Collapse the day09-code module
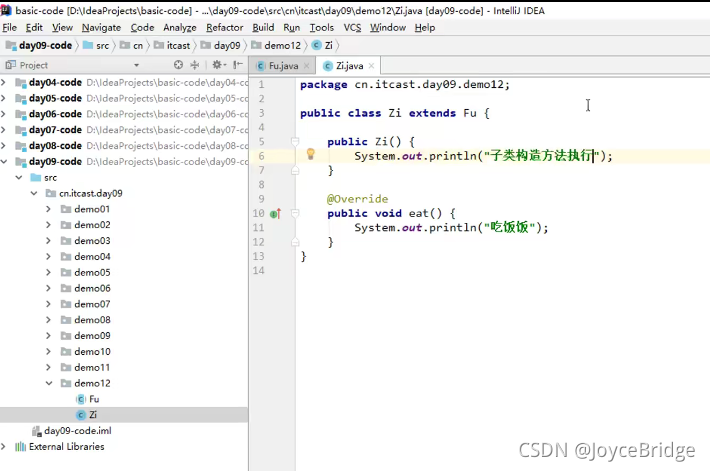The height and width of the screenshot is (471, 710). 4,162
